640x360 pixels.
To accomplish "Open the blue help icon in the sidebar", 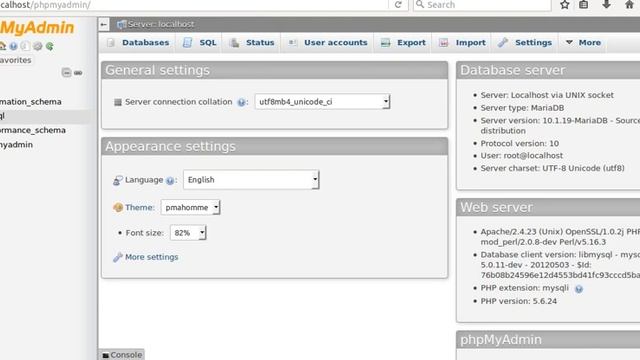I will [13, 46].
